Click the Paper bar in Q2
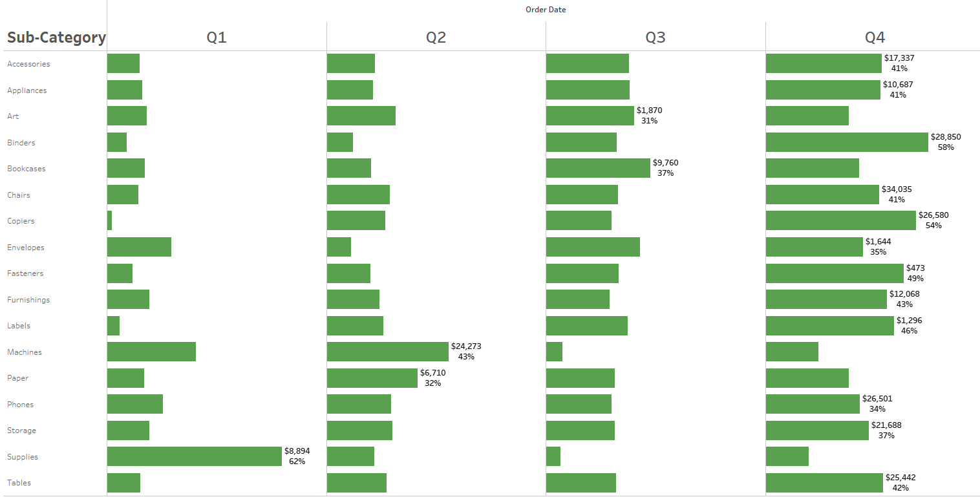980x499 pixels. pos(372,378)
